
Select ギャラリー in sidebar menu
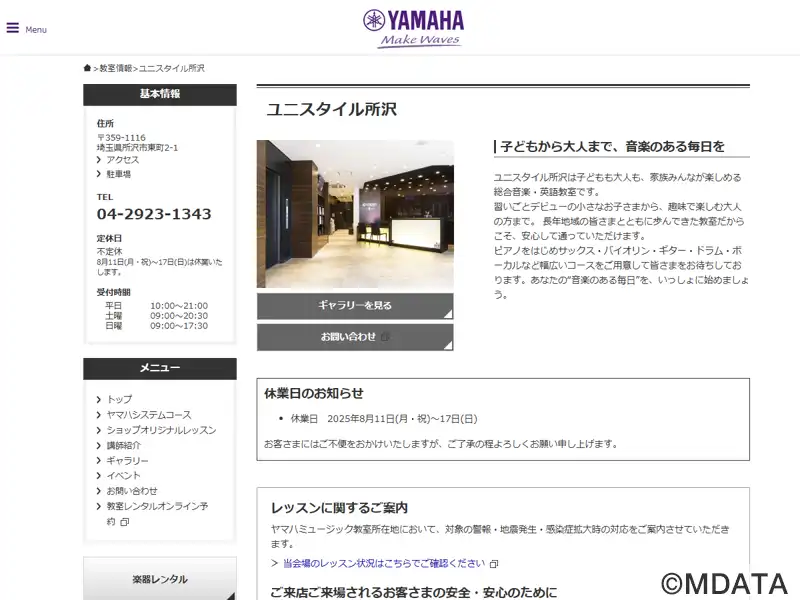(x=128, y=460)
